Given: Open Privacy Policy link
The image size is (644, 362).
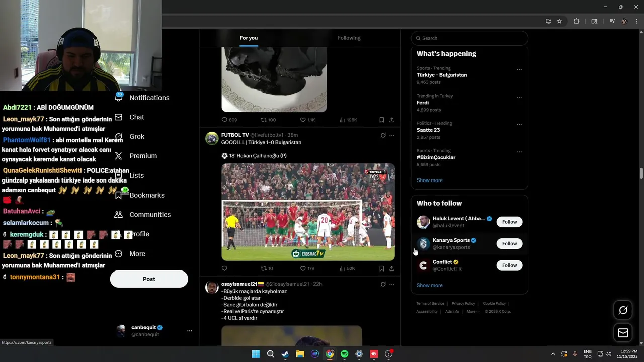Looking at the screenshot, I should [x=463, y=304].
